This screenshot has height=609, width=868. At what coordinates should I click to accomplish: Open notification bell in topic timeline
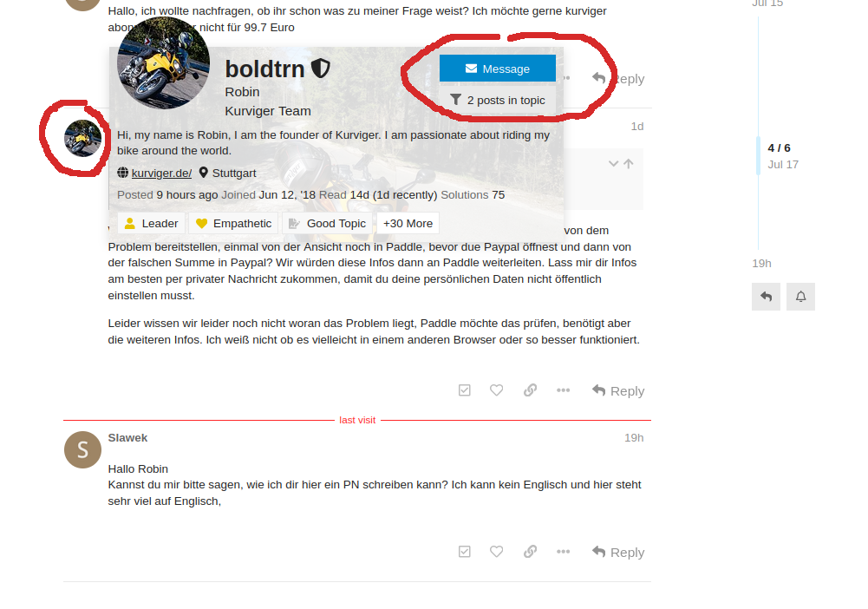pos(800,297)
